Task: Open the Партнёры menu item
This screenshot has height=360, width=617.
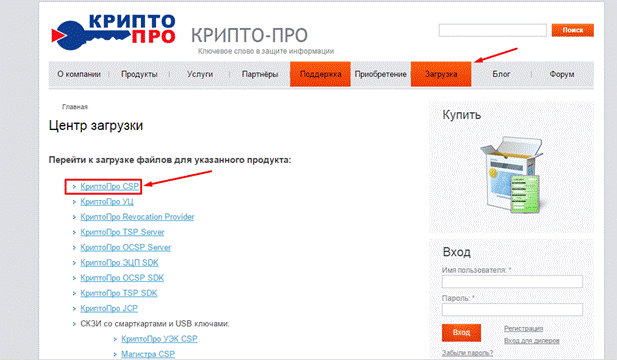Action: (260, 74)
